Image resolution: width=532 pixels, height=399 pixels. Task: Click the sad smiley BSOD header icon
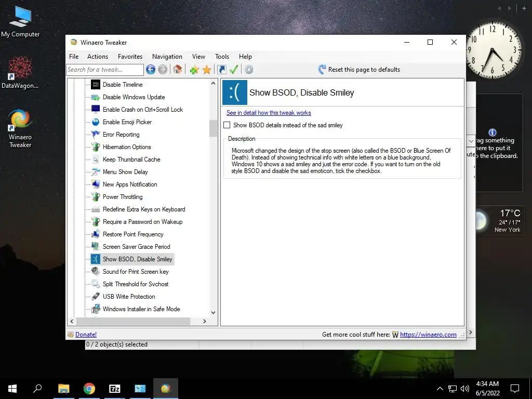[235, 92]
